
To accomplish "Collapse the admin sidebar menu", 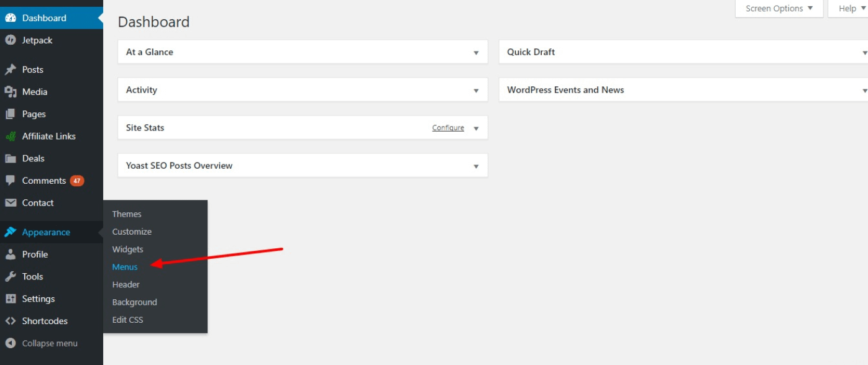I will 11,343.
